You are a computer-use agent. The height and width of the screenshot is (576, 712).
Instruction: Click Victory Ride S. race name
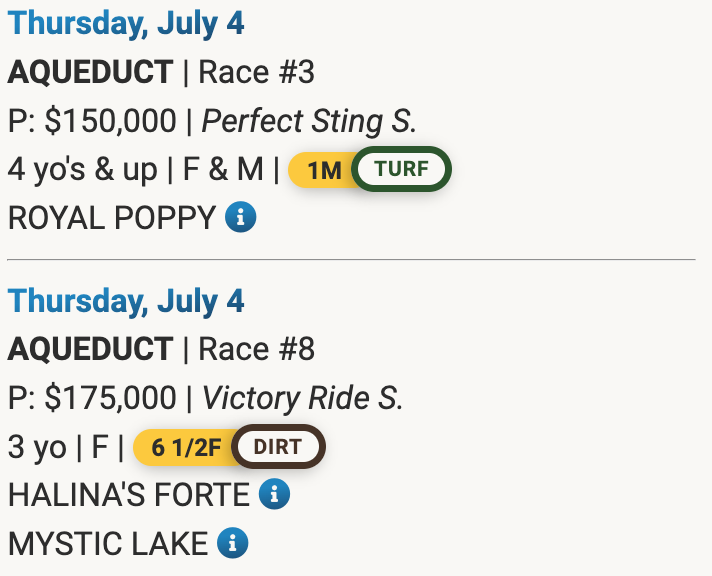click(303, 398)
